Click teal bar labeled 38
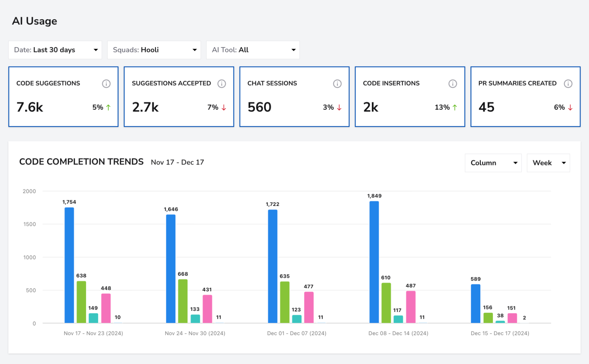Viewport: 589px width, 364px height. pos(500,322)
